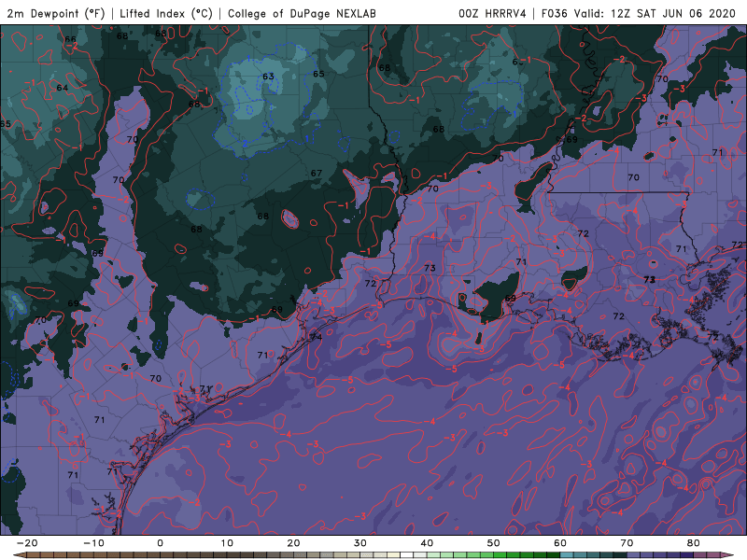The height and width of the screenshot is (560, 747).
Task: Click the 'College of DuPage NEXLAB' label
Action: point(302,13)
